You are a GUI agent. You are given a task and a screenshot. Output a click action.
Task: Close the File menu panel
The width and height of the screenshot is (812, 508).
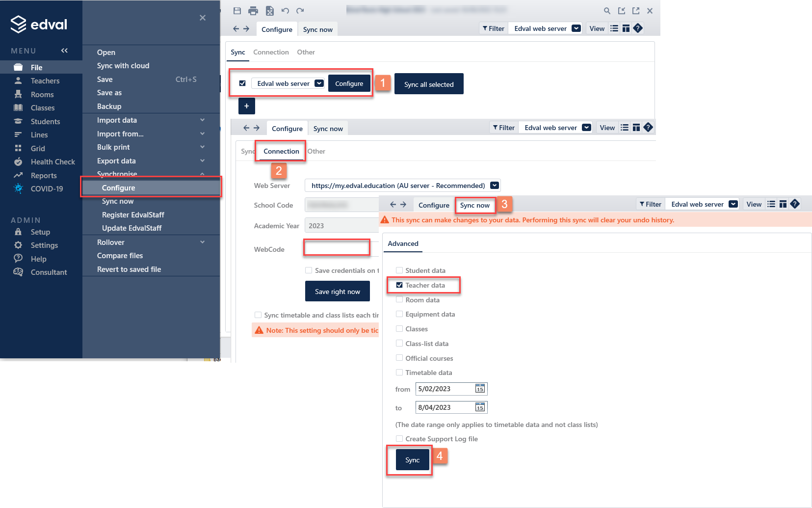pos(203,18)
